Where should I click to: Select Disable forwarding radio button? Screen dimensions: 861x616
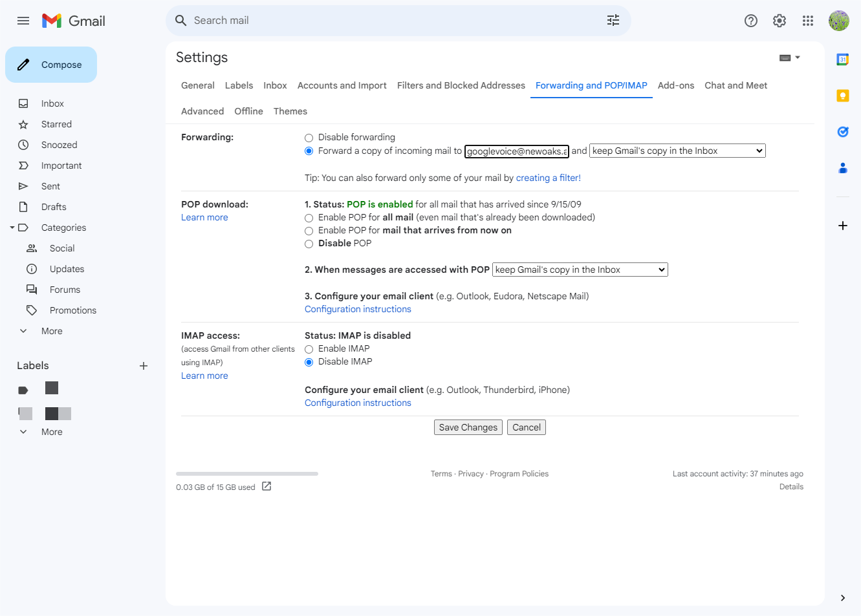(x=309, y=138)
